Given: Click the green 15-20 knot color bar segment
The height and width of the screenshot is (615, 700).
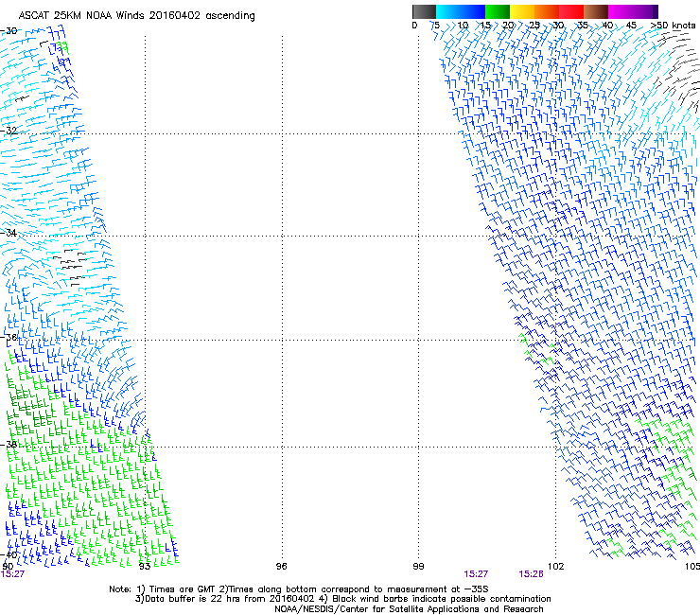Looking at the screenshot, I should point(498,11).
